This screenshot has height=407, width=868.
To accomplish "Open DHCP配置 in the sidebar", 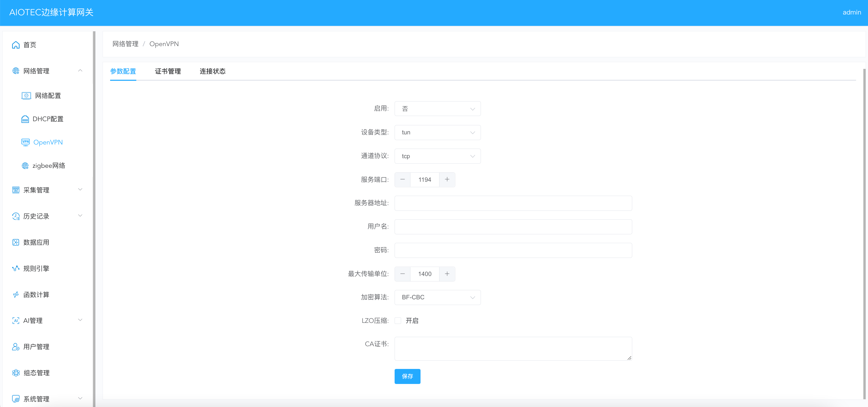I will tap(48, 119).
